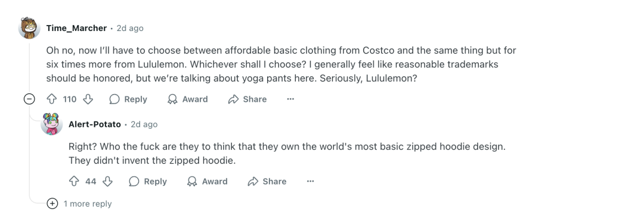Share Alert-Potato's reply
The width and height of the screenshot is (644, 216).
click(x=267, y=181)
